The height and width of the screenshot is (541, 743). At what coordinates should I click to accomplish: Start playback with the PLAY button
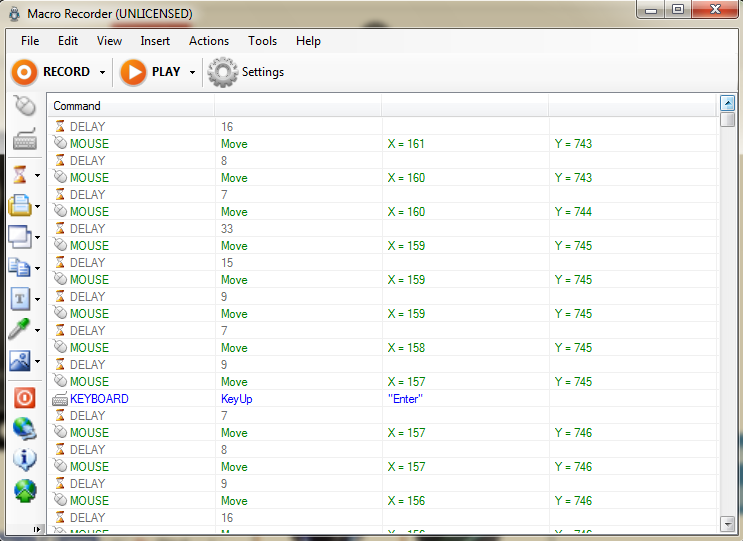point(150,72)
